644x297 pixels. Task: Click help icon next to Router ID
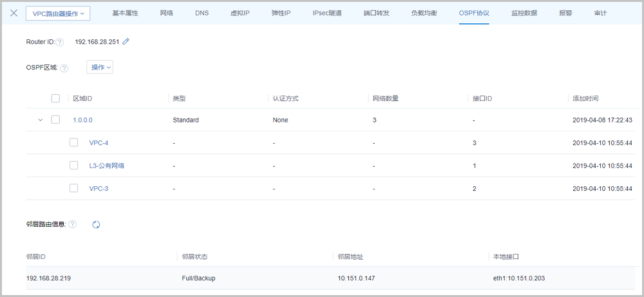(x=60, y=43)
